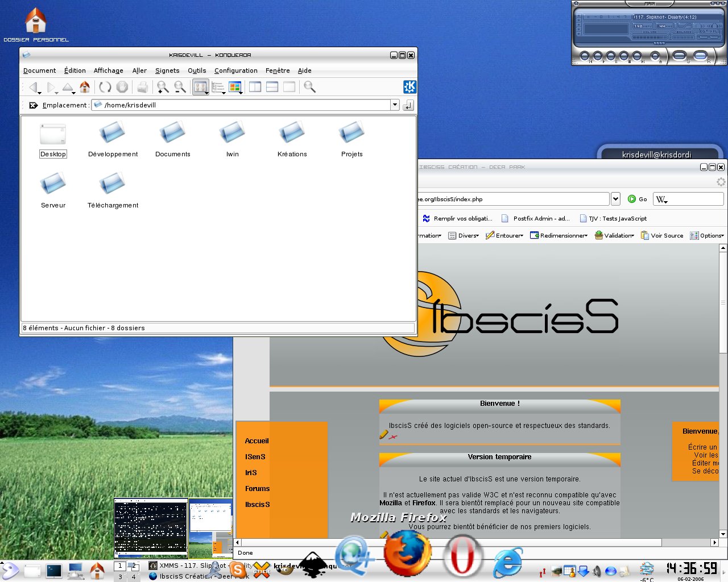Click the KDE gear logo in Konqueror
This screenshot has width=728, height=582.
pyautogui.click(x=409, y=87)
